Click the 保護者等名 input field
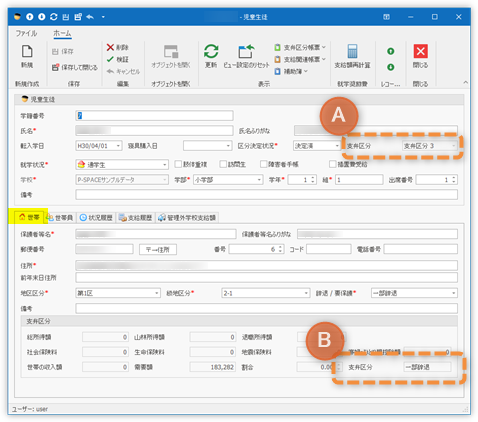 156,234
